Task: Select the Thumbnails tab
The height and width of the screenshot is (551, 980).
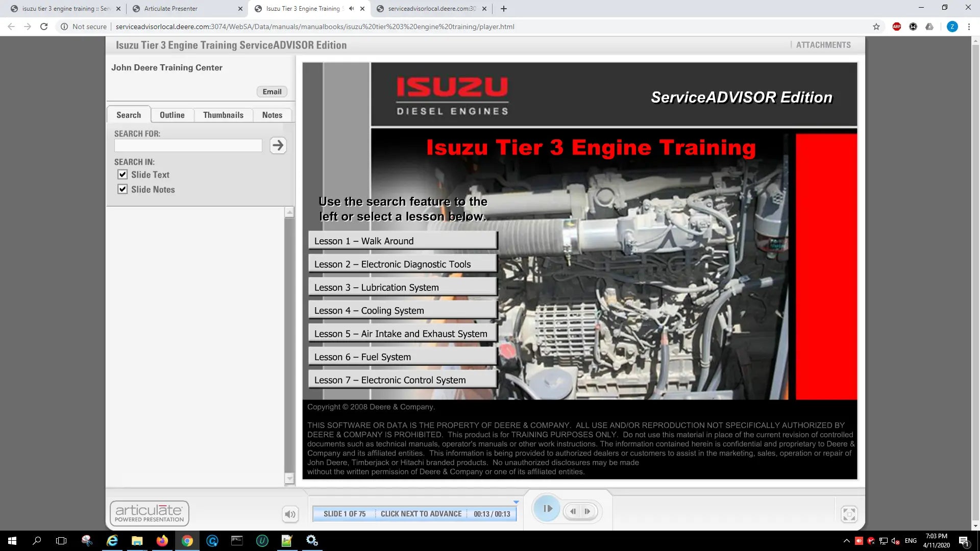Action: (x=224, y=114)
